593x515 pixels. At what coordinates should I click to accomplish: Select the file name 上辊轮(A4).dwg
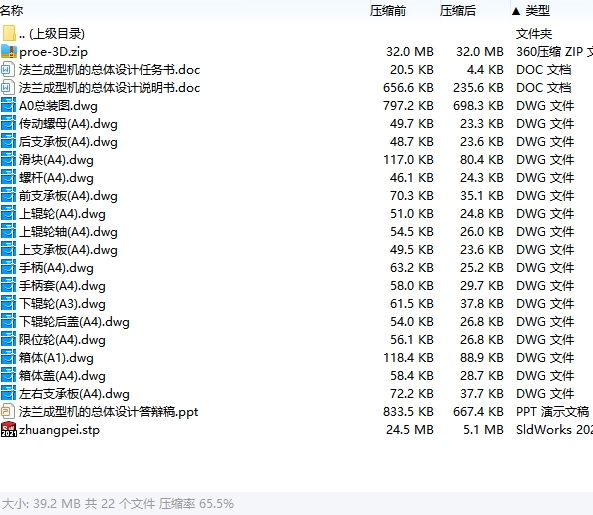point(62,214)
